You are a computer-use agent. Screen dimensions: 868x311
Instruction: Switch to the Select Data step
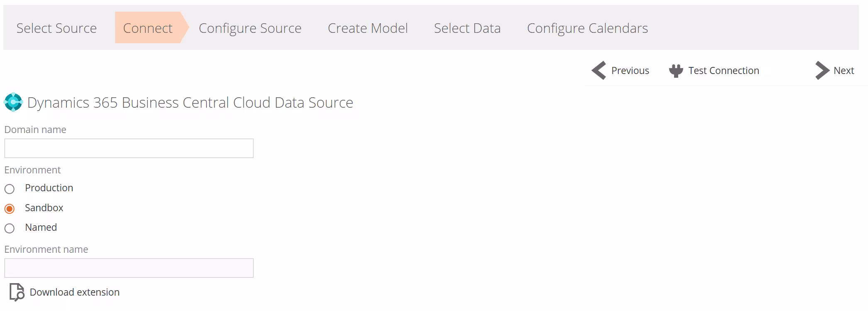tap(467, 28)
